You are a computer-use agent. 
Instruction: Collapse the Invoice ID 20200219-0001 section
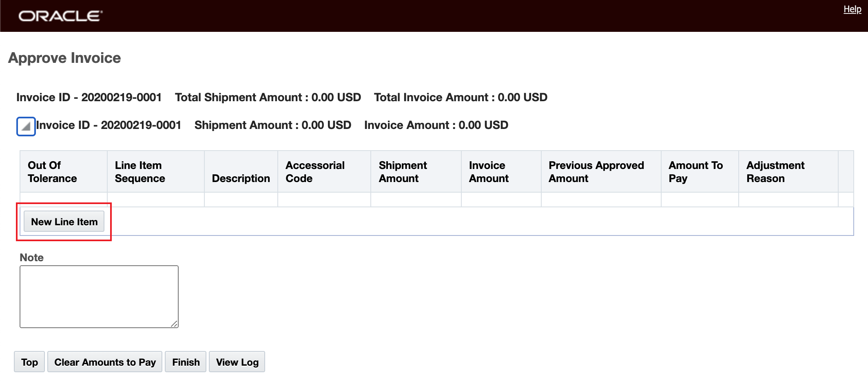click(26, 127)
